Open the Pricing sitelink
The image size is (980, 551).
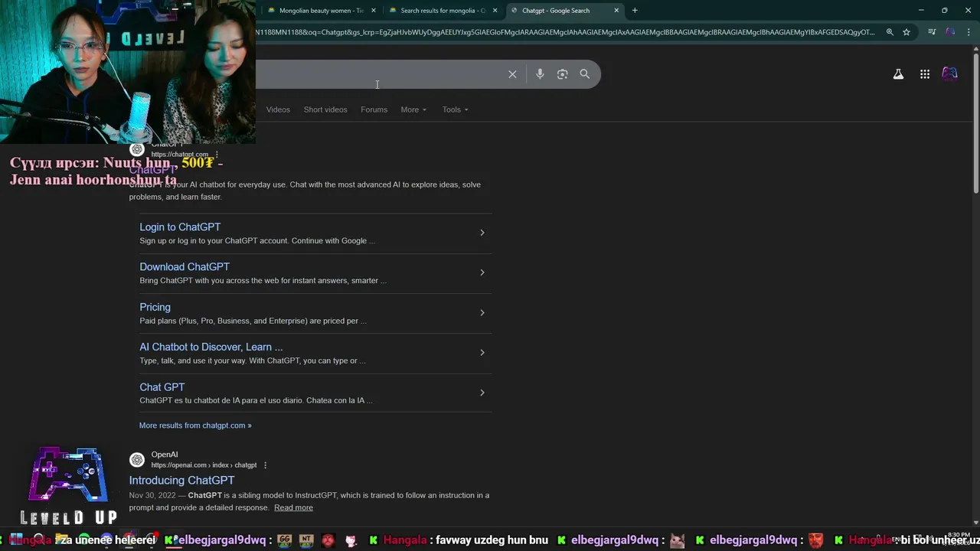(x=155, y=307)
